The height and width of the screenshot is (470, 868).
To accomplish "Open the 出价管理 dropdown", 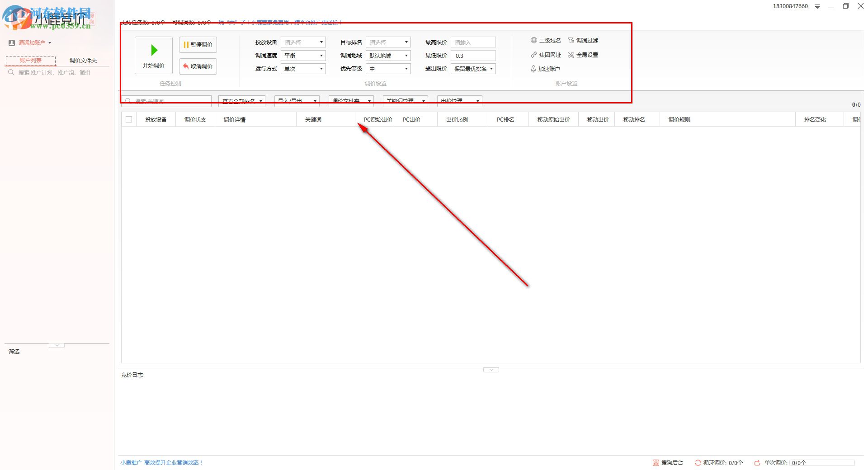I will [460, 101].
